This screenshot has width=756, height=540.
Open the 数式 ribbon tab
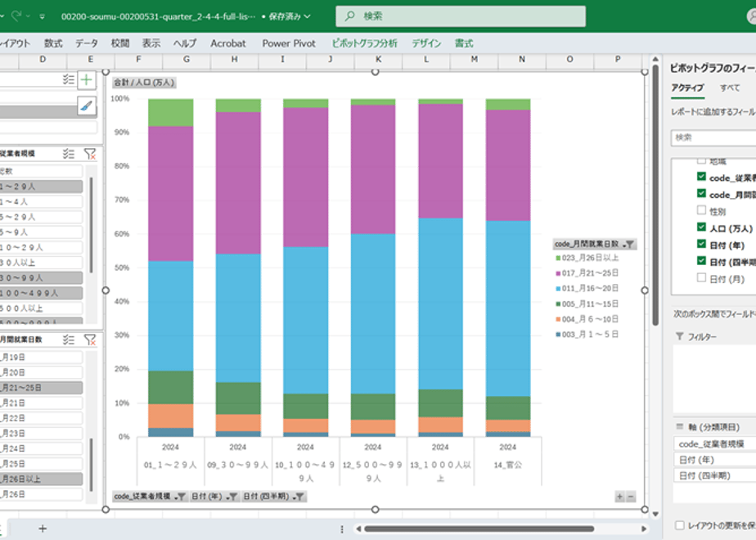pos(53,43)
